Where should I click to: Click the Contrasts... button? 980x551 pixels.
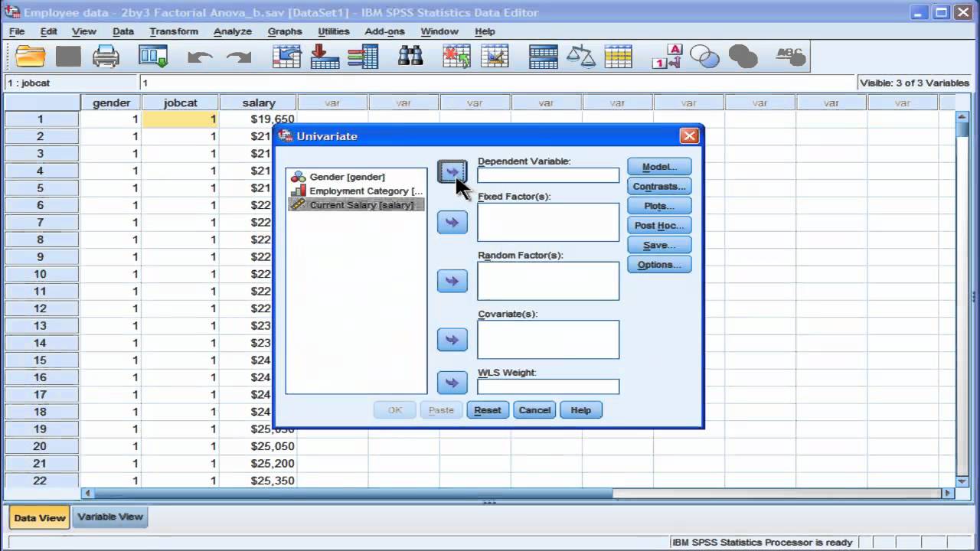[x=659, y=187]
